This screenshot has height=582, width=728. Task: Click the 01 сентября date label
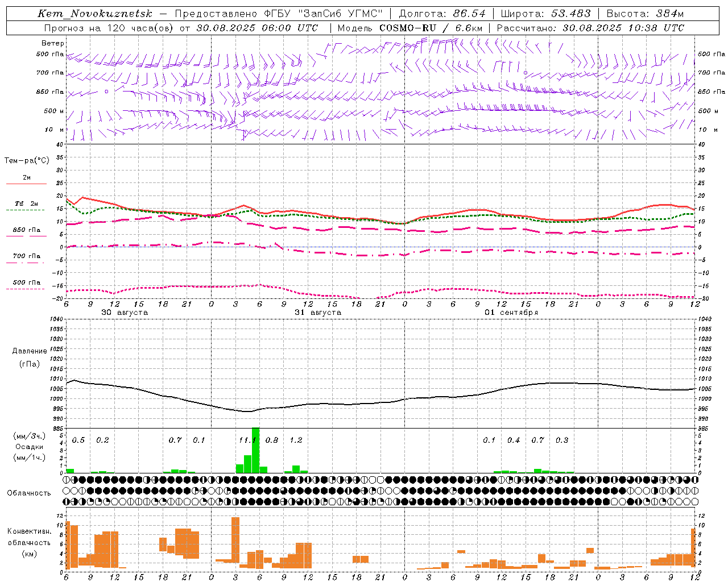coord(511,313)
